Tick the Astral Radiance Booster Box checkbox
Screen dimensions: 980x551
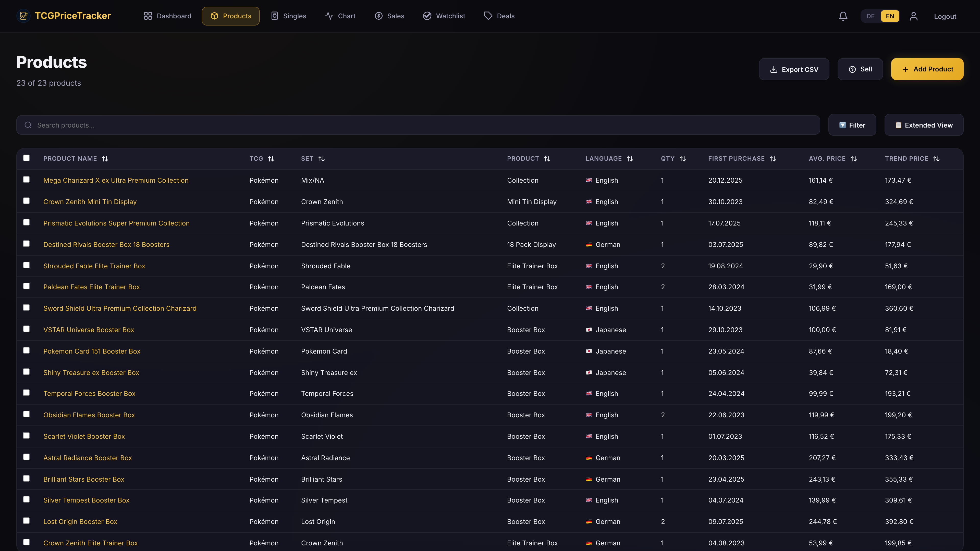pos(26,457)
